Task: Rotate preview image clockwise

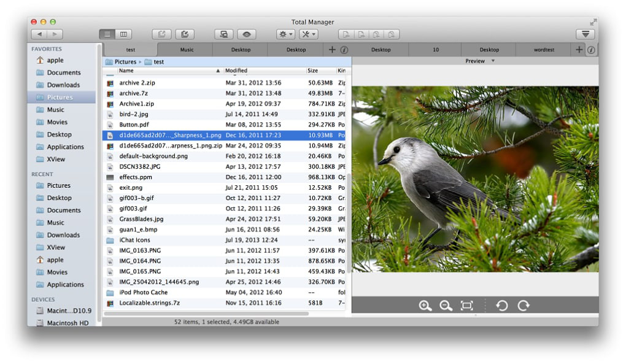Action: (524, 306)
